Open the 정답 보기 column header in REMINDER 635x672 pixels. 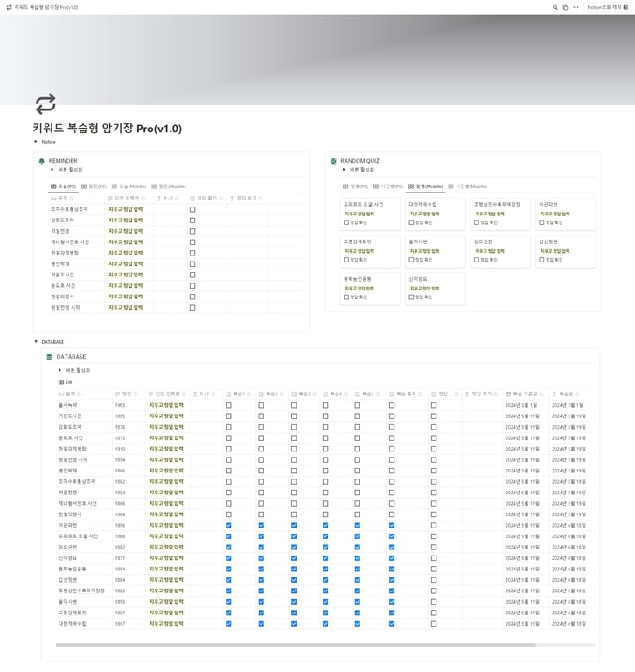(247, 199)
